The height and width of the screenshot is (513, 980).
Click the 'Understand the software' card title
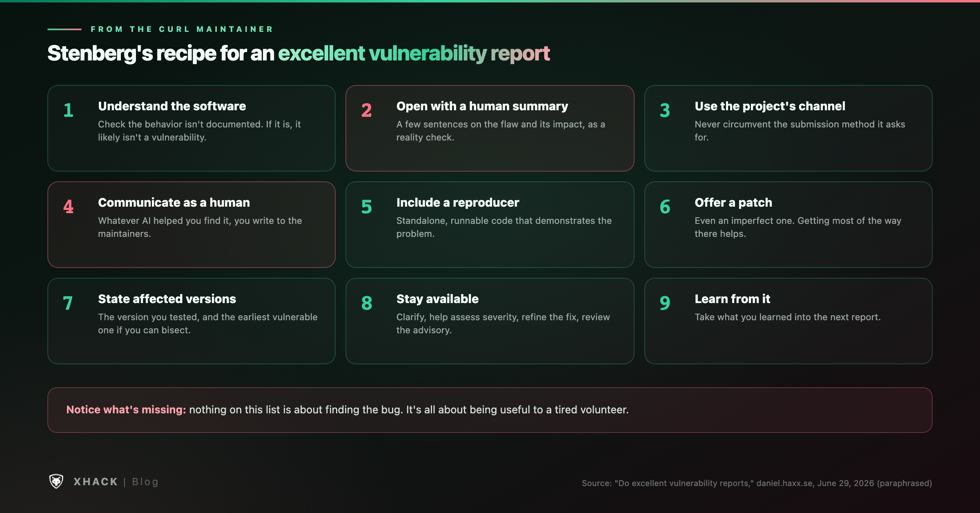tap(172, 106)
